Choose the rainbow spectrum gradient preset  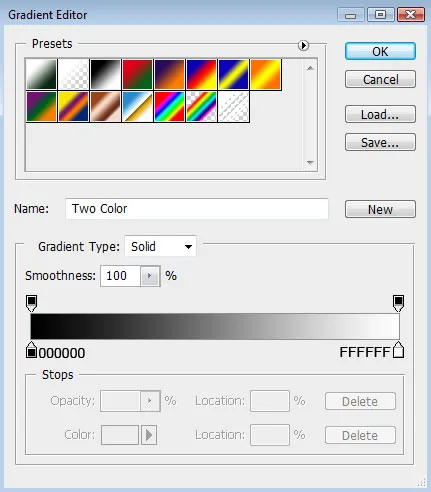tap(169, 107)
